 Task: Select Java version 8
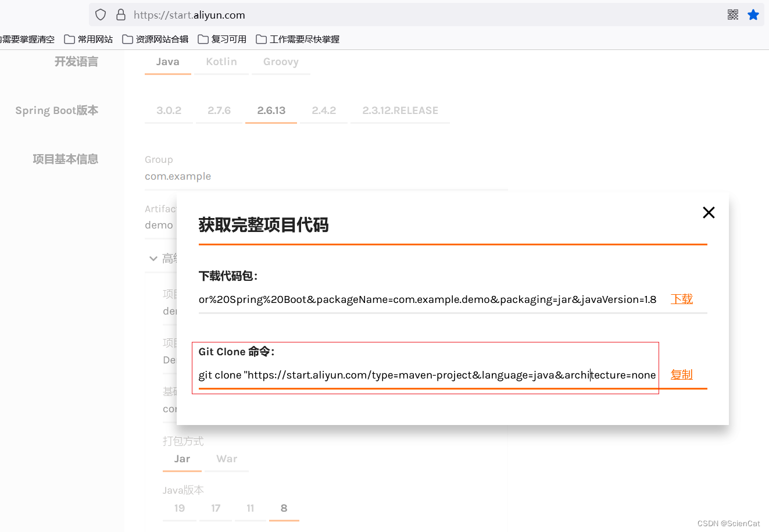click(x=284, y=508)
